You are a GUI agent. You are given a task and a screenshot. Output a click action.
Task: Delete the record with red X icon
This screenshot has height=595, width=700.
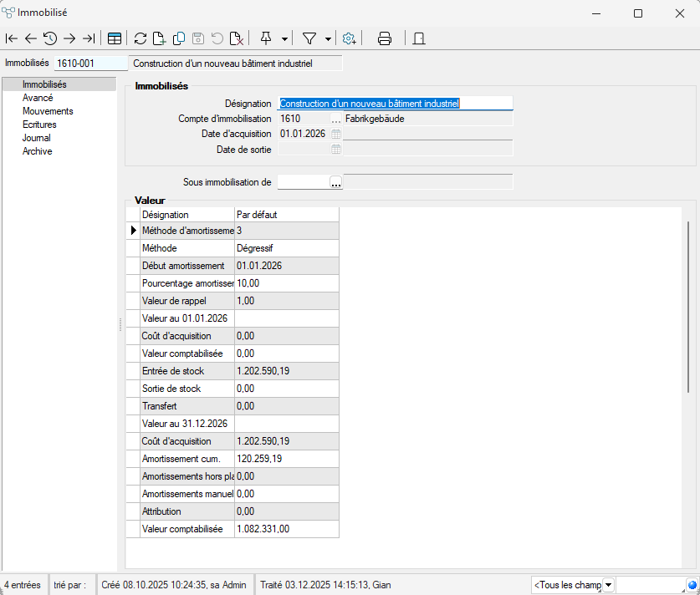point(238,38)
